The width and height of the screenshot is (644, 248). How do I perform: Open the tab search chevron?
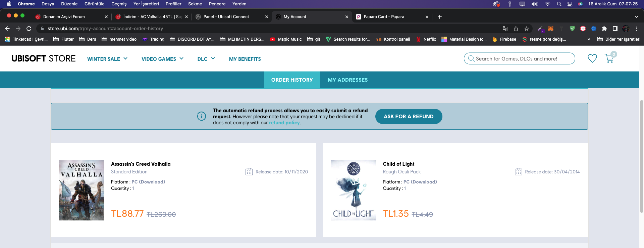[x=637, y=17]
